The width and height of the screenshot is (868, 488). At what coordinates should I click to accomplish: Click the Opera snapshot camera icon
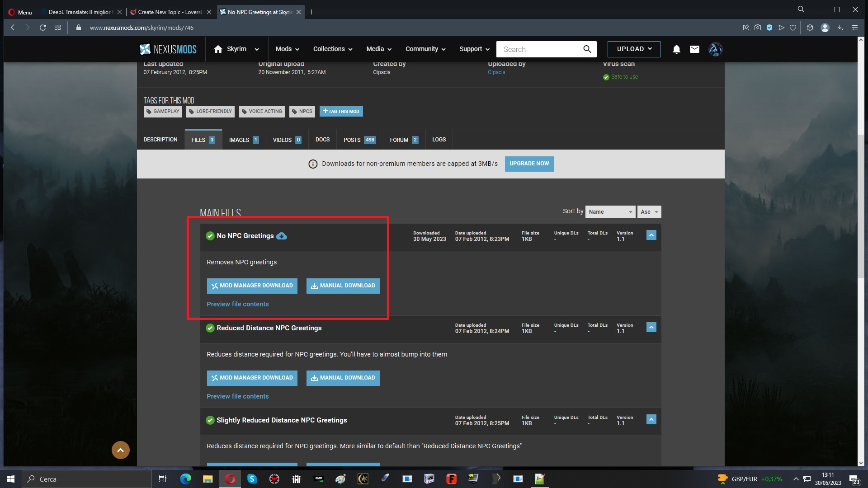coord(758,28)
